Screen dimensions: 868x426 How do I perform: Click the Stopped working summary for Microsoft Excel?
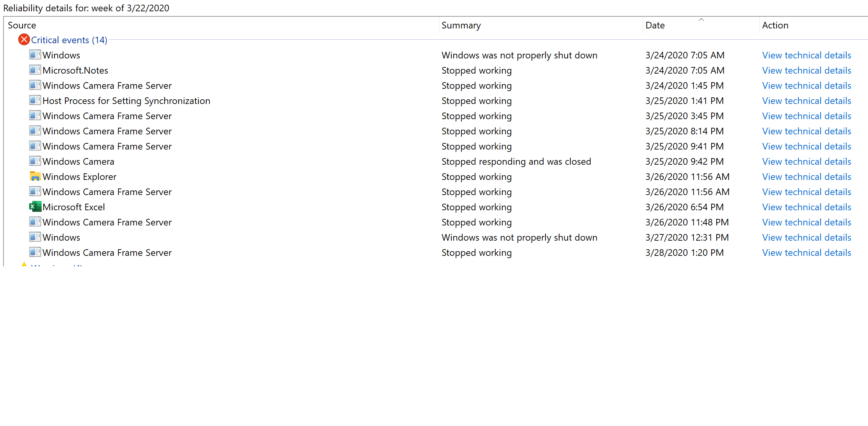pos(477,207)
